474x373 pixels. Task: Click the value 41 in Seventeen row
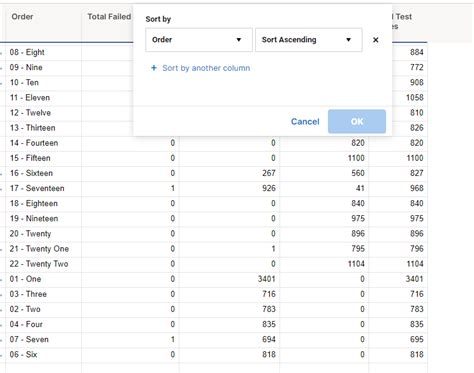click(x=360, y=188)
